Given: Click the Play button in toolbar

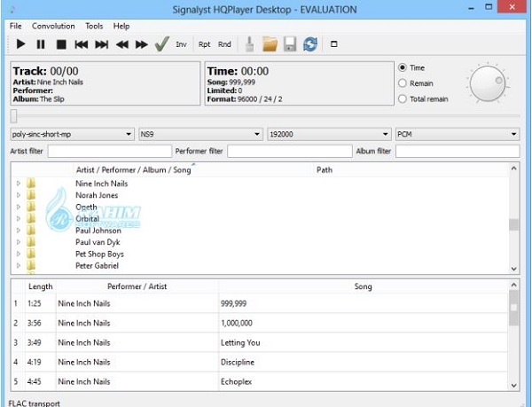Looking at the screenshot, I should pyautogui.click(x=20, y=44).
